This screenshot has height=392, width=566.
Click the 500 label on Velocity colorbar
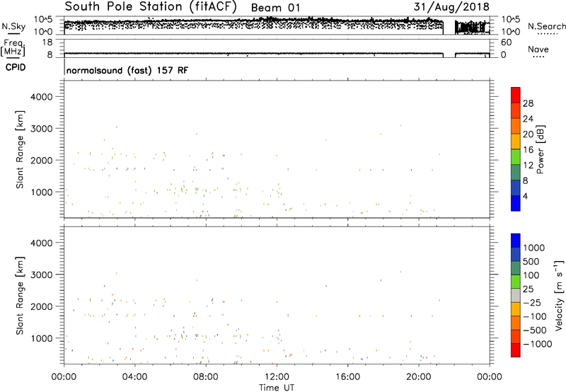click(531, 261)
